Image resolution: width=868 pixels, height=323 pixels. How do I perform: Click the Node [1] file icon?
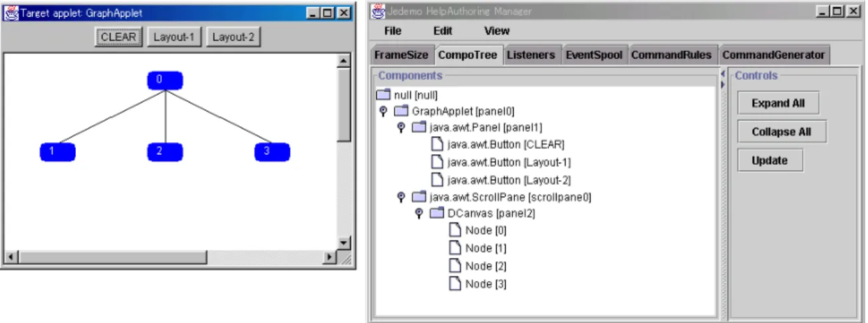click(x=455, y=248)
